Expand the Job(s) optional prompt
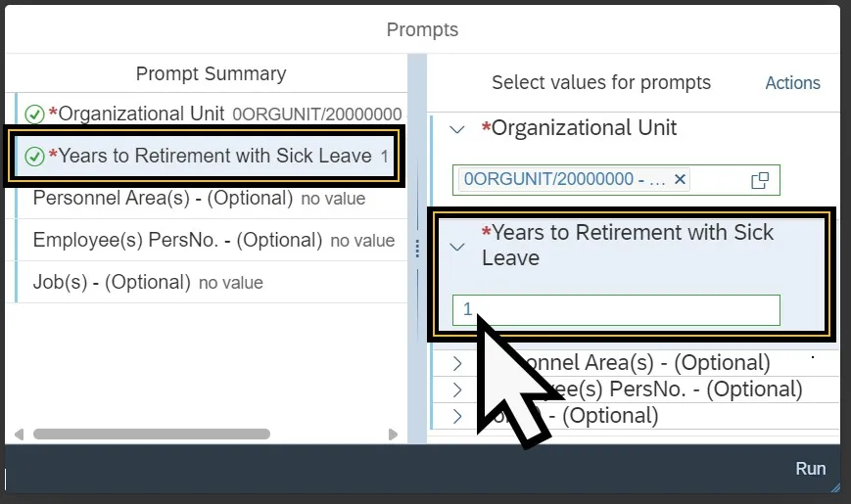851x504 pixels. [x=456, y=416]
